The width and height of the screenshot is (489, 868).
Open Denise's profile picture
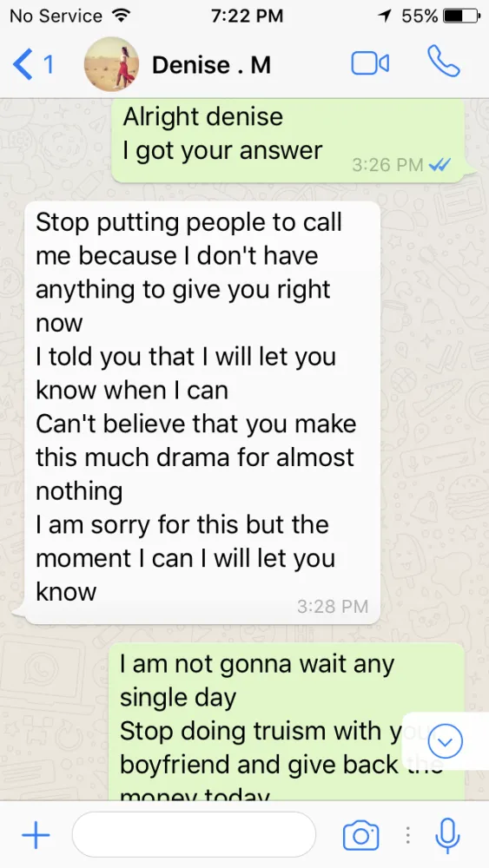111,63
